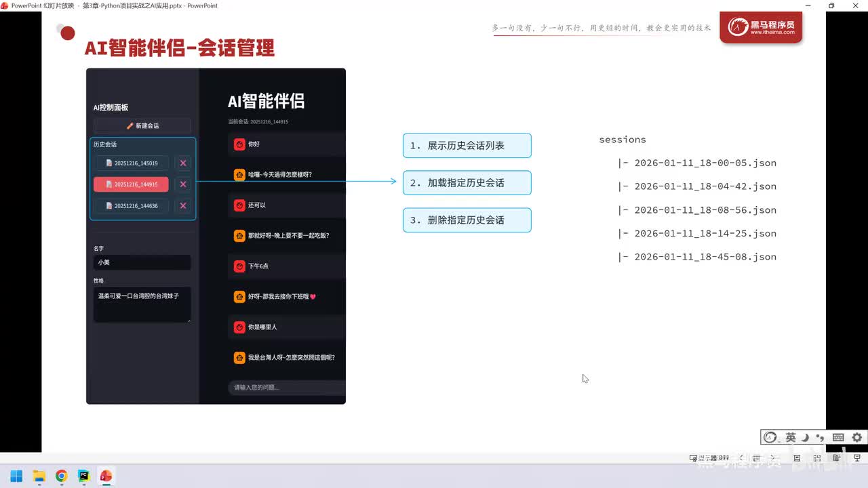
Task: Click the 性格 personality text area
Action: coord(142,304)
